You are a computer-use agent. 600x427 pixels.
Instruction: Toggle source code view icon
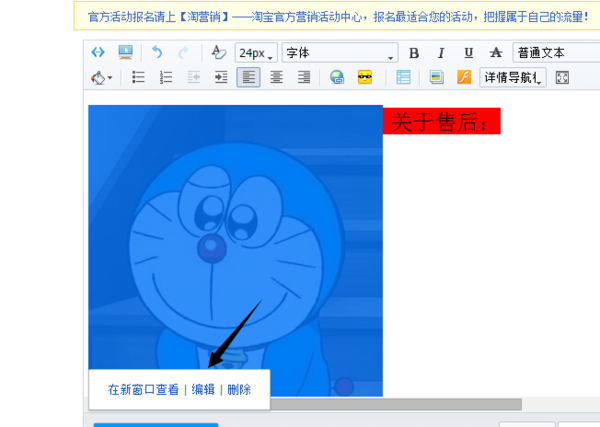98,52
